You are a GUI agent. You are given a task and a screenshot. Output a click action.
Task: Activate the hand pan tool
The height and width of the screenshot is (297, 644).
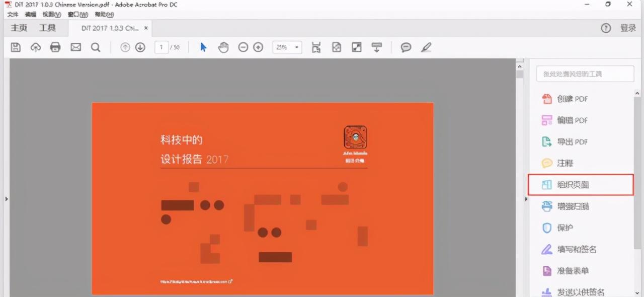click(x=223, y=47)
